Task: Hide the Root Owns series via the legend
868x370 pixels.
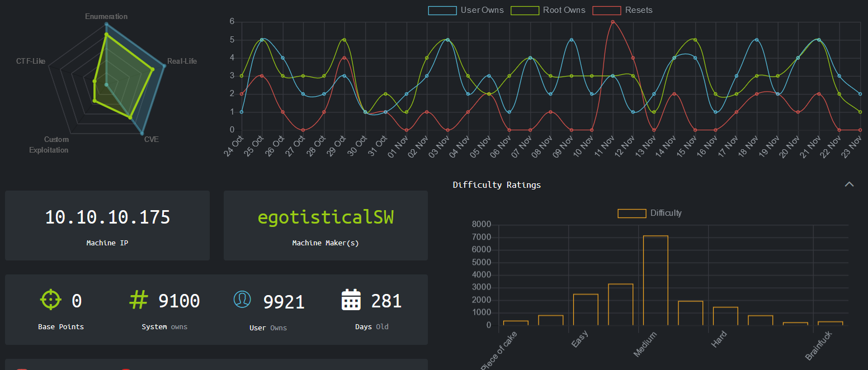Action: click(x=548, y=10)
